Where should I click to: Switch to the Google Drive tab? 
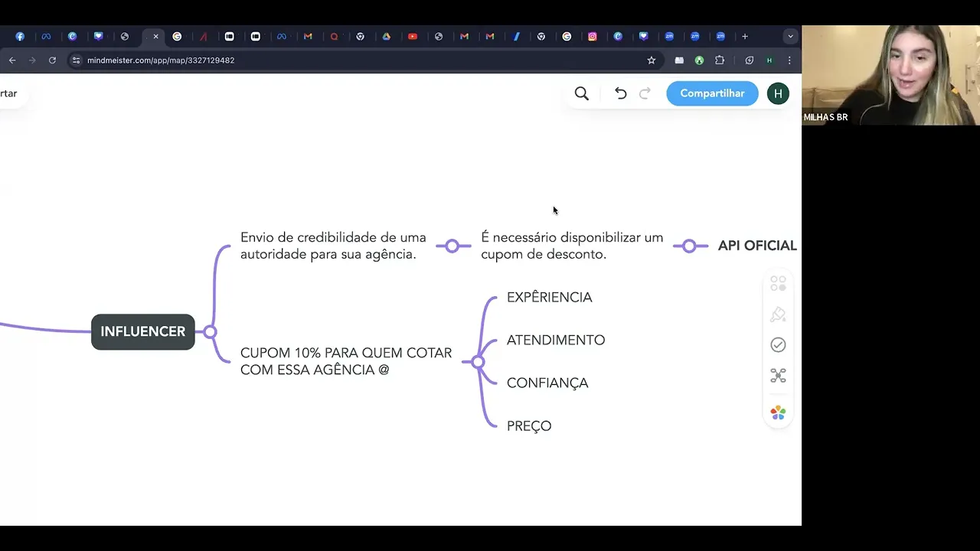pos(387,36)
